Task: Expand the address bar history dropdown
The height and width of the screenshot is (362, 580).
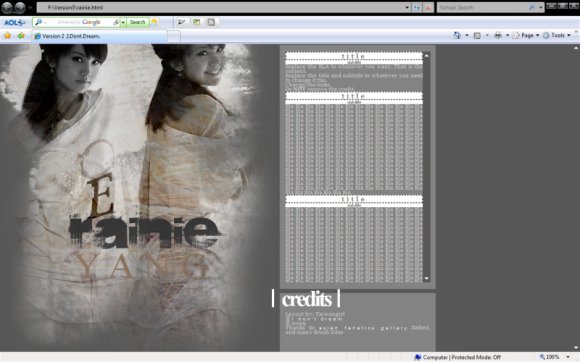Action: click(407, 7)
